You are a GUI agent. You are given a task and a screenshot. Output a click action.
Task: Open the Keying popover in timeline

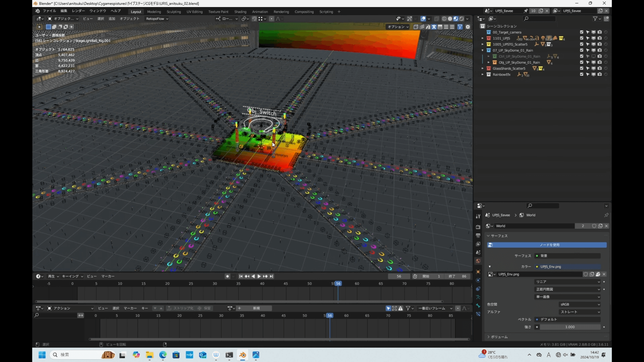click(72, 276)
